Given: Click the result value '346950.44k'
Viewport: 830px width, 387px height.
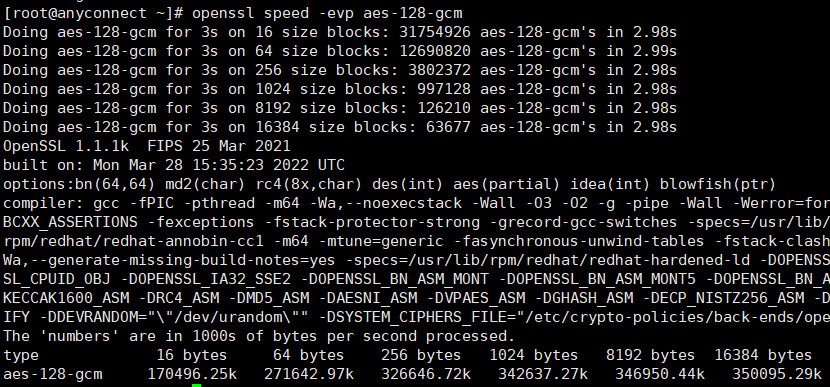Looking at the screenshot, I should pyautogui.click(x=660, y=374).
